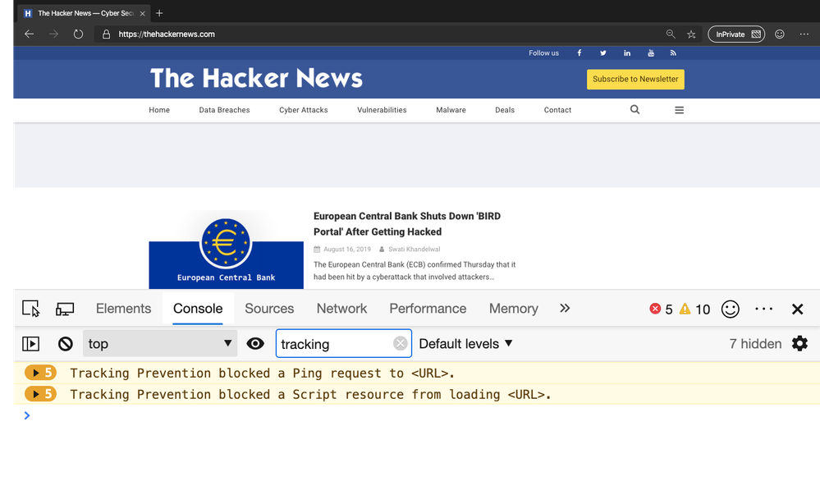The height and width of the screenshot is (504, 820).
Task: Clear the tracking filter text
Action: 400,343
